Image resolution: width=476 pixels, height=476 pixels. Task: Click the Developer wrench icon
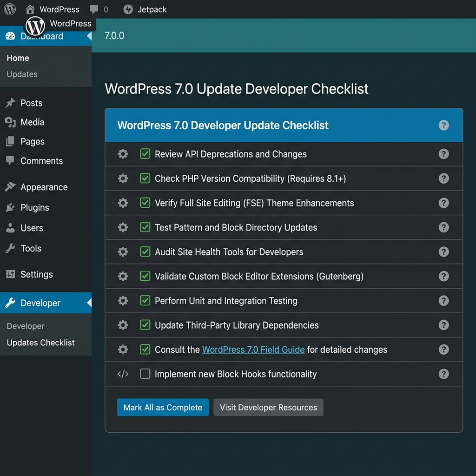pos(10,303)
